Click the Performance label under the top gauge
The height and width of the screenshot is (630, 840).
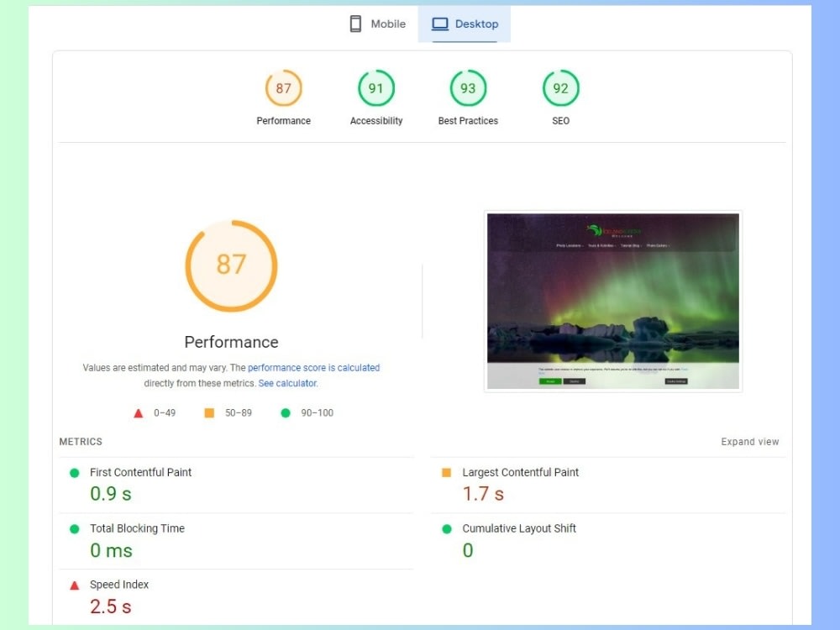point(283,120)
